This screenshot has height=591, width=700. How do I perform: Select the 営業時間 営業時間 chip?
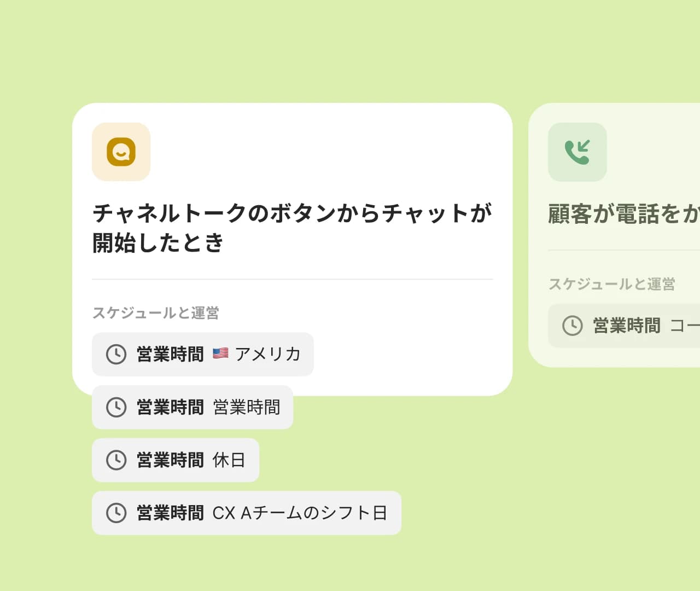[192, 407]
